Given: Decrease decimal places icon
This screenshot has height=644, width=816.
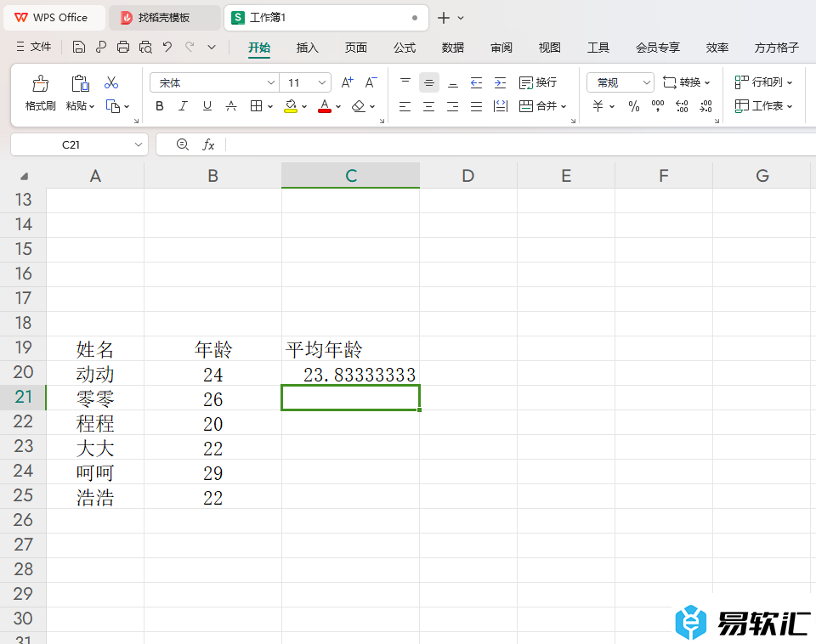Looking at the screenshot, I should point(705,106).
